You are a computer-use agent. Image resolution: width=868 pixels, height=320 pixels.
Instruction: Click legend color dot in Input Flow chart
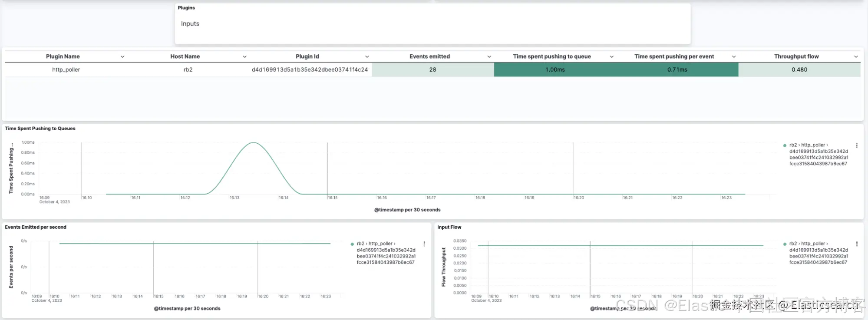tap(785, 244)
